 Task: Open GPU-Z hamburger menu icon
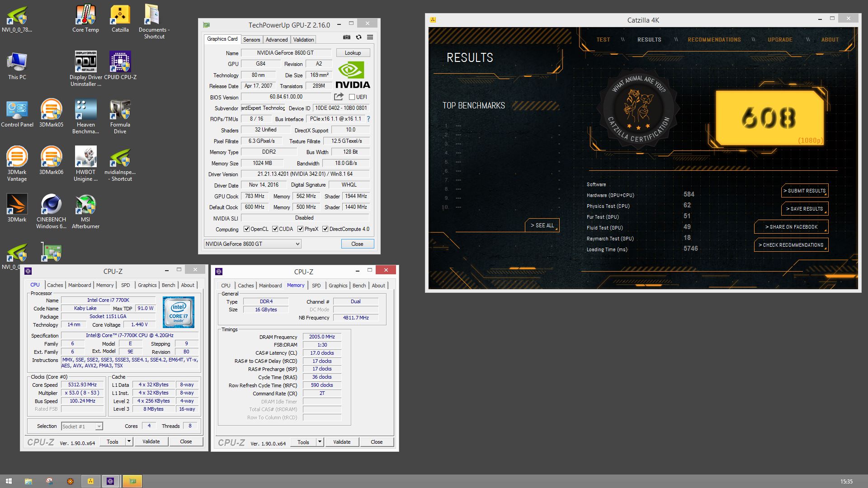coord(370,38)
